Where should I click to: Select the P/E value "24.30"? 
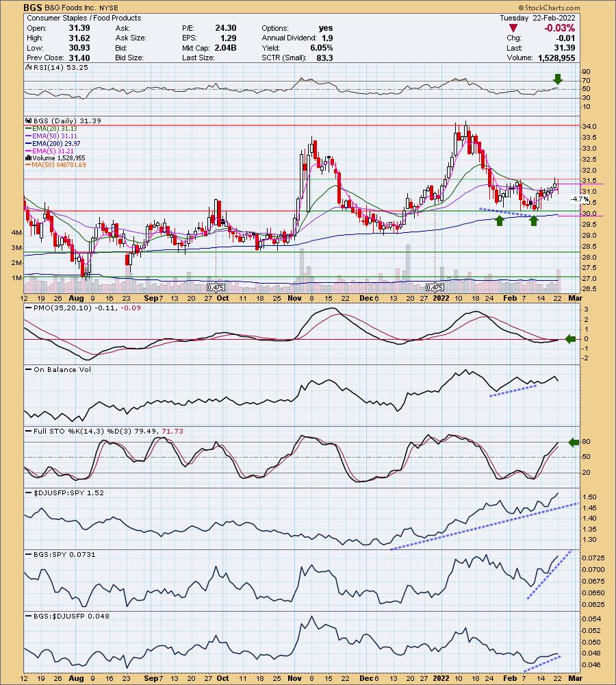pyautogui.click(x=226, y=28)
